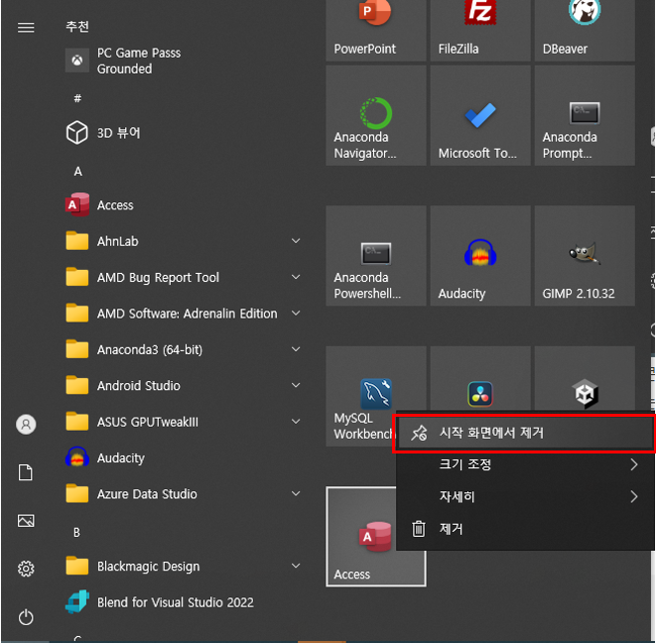Click the Power icon
The width and height of the screenshot is (656, 644).
(x=26, y=617)
